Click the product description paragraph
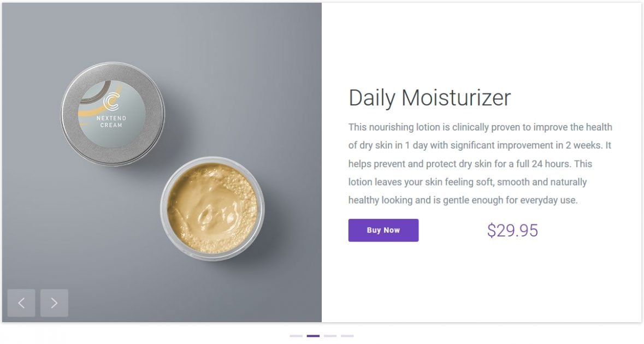Image resolution: width=644 pixels, height=344 pixels. click(x=480, y=163)
